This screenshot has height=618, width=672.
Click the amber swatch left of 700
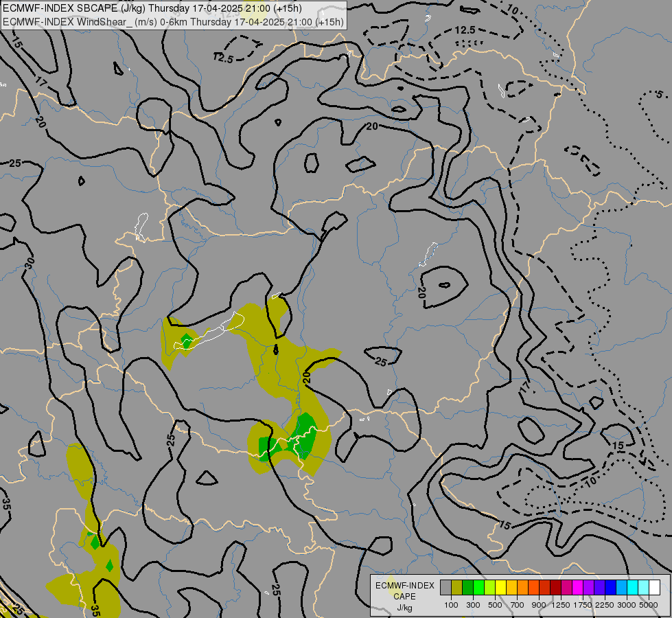click(511, 587)
